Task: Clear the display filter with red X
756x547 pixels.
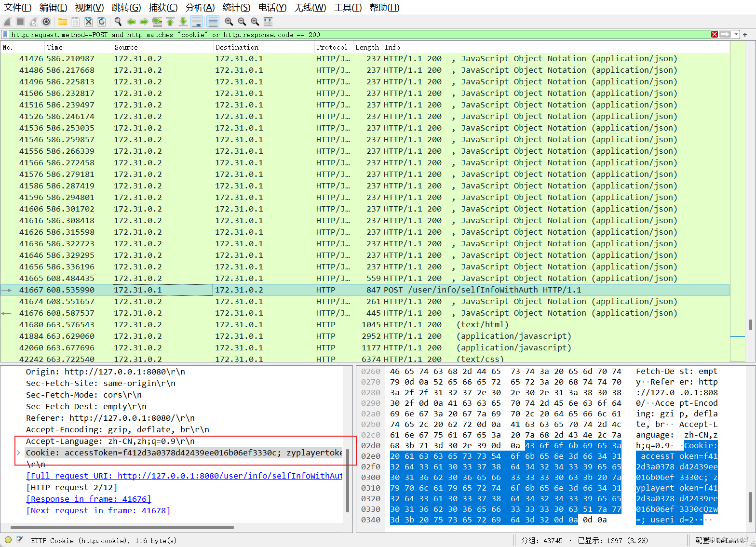Action: point(715,35)
